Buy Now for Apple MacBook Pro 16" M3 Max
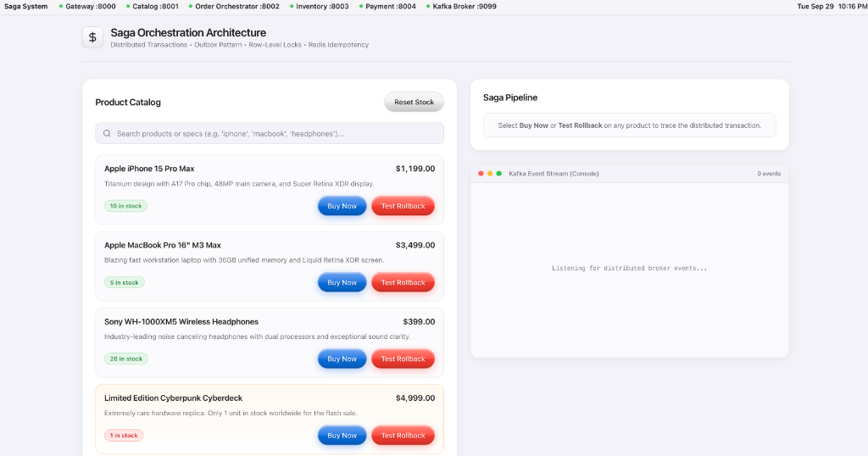Screen dimensions: 868x456 tap(342, 282)
